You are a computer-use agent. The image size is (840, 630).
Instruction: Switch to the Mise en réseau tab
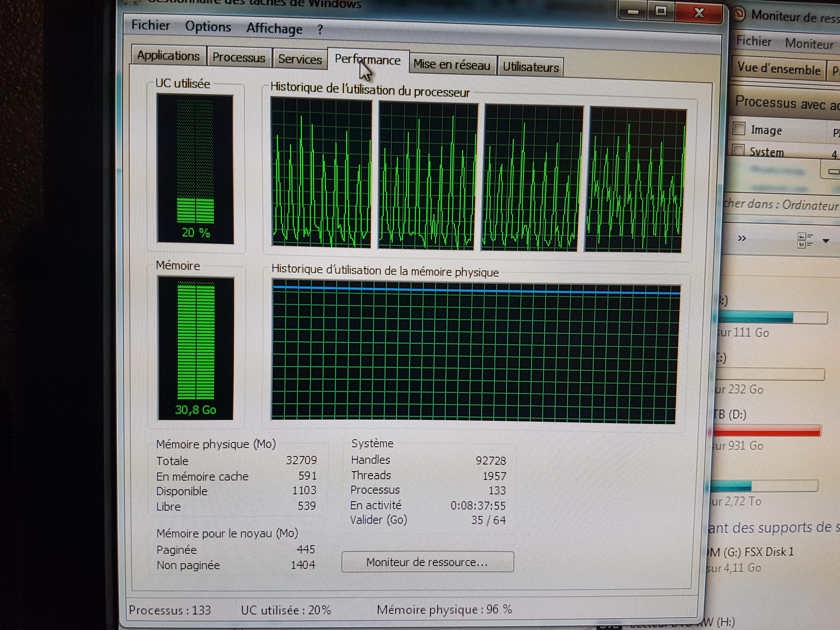451,65
